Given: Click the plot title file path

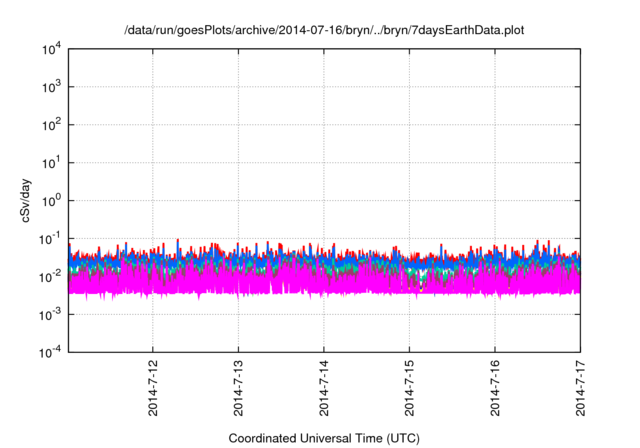Looking at the screenshot, I should point(324,31).
